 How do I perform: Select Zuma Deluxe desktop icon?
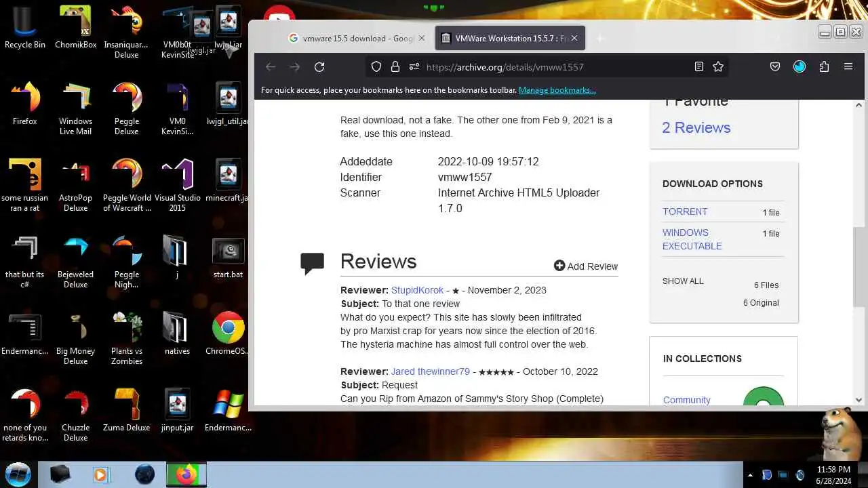[127, 410]
